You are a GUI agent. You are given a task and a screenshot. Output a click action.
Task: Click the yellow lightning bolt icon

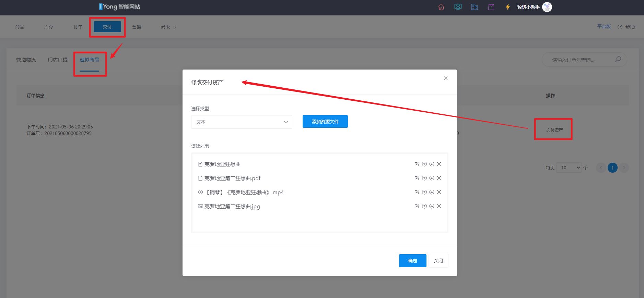point(508,7)
